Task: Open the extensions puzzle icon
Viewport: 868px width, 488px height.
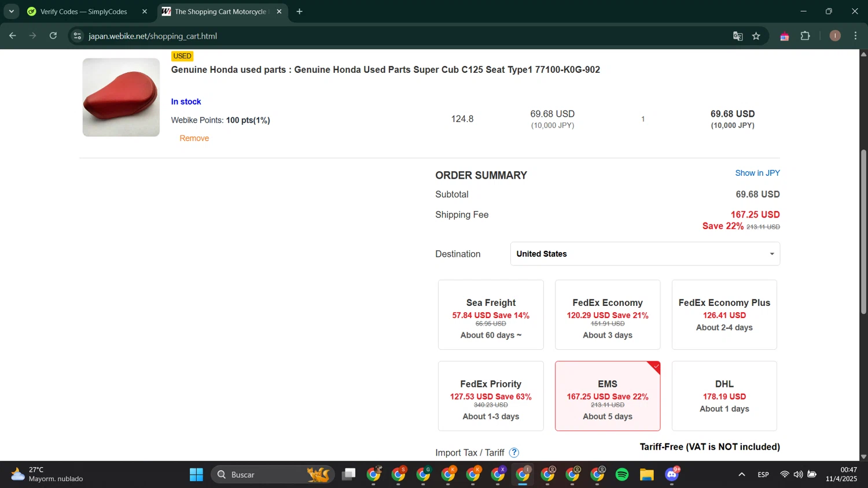Action: (x=806, y=36)
